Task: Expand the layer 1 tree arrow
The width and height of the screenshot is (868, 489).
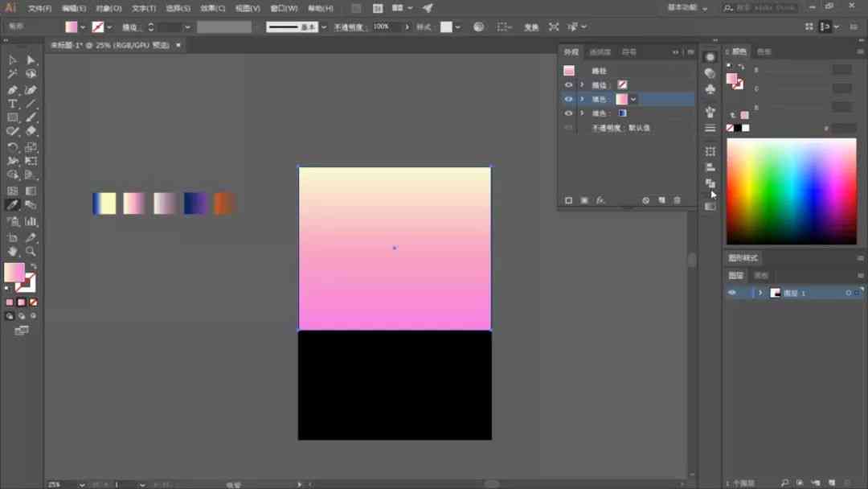Action: [x=760, y=293]
